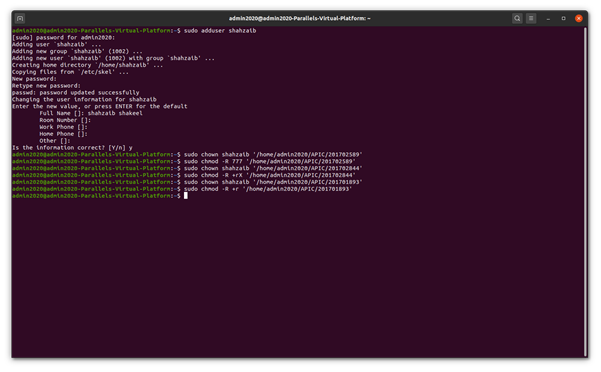Click 'Creating home directory' output line
Image resolution: width=601 pixels, height=372 pixels.
[87, 65]
